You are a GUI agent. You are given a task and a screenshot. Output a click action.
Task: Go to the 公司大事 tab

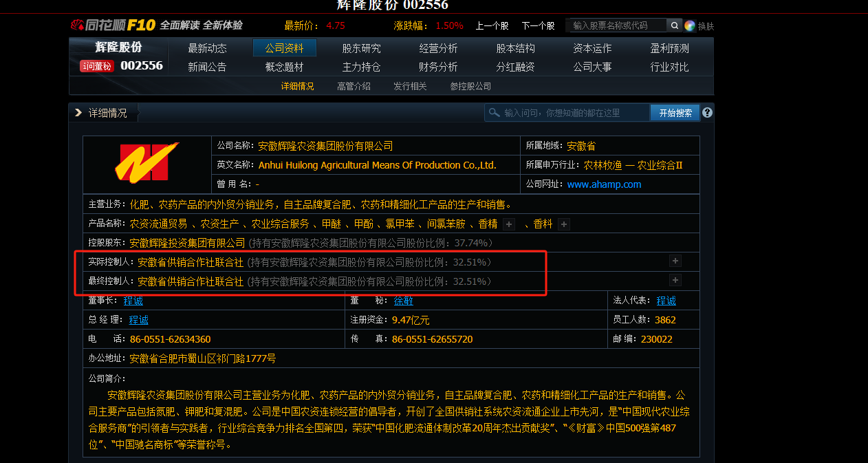(x=592, y=67)
